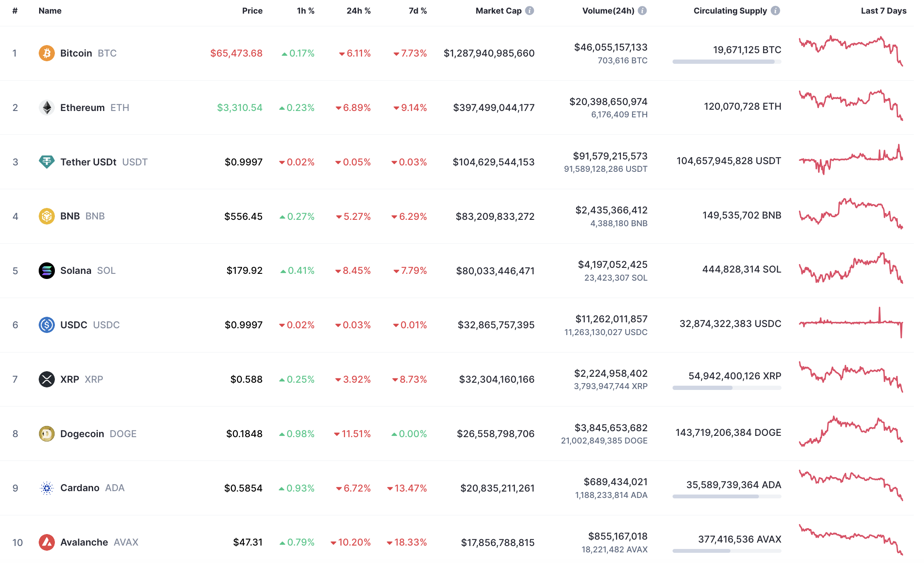Sort by Name column header
The height and width of the screenshot is (563, 924).
point(50,11)
